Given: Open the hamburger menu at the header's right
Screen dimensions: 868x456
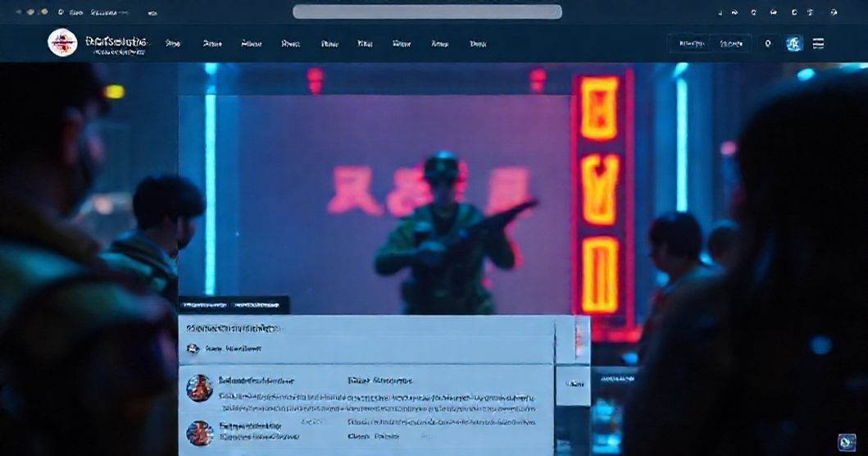Looking at the screenshot, I should (818, 43).
